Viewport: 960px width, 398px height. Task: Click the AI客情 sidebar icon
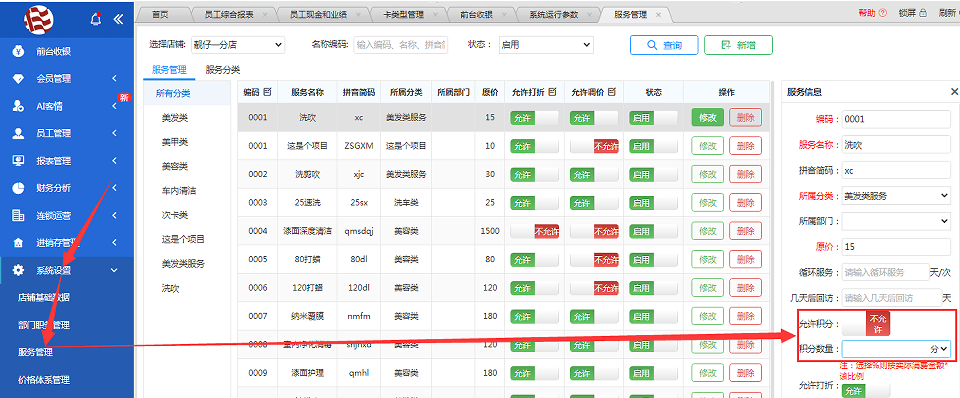point(18,107)
